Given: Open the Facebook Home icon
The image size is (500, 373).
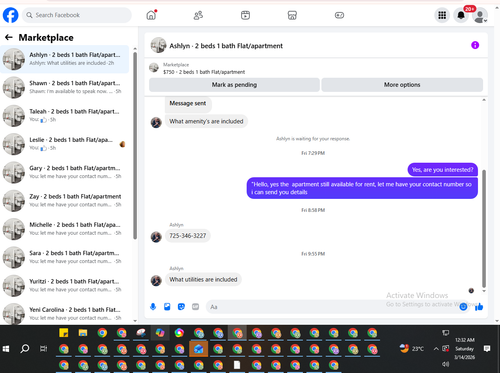Looking at the screenshot, I should pos(151,15).
